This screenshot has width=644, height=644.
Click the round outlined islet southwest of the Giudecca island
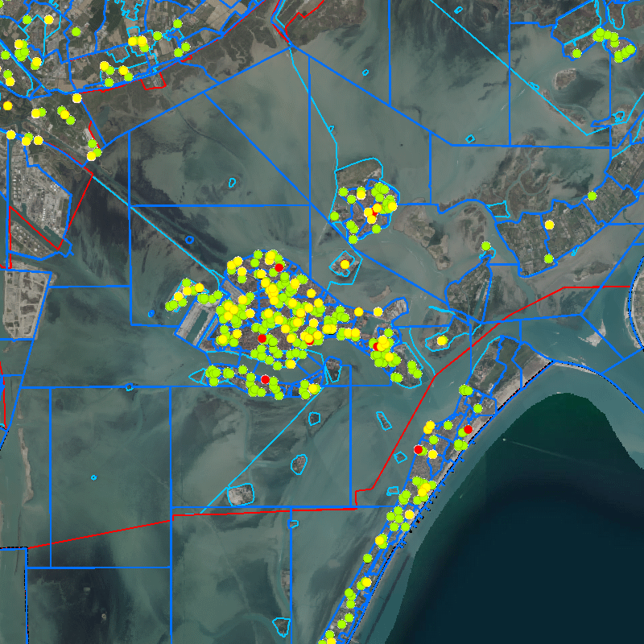click(299, 464)
